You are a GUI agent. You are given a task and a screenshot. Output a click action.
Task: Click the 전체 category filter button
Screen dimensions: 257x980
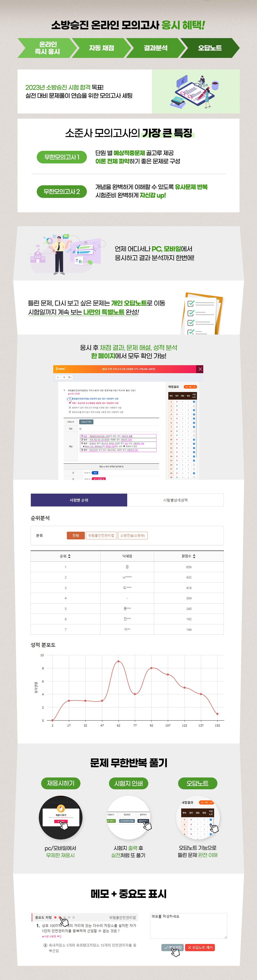pos(76,536)
